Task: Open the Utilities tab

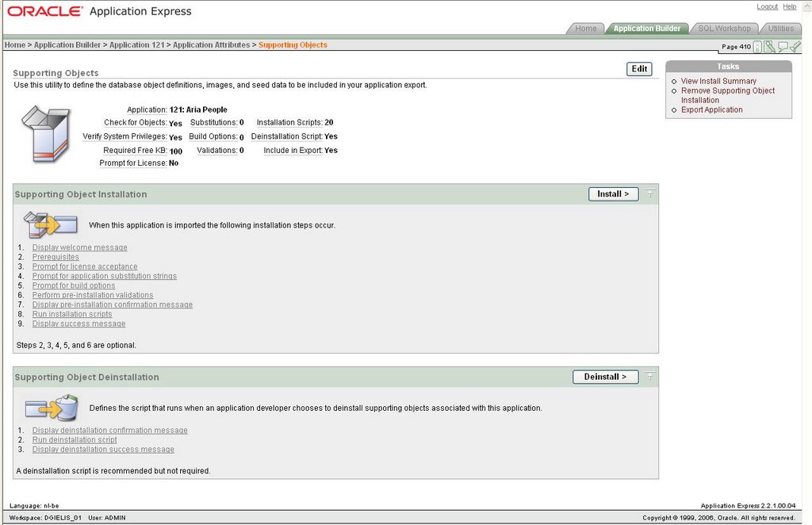Action: coord(780,29)
